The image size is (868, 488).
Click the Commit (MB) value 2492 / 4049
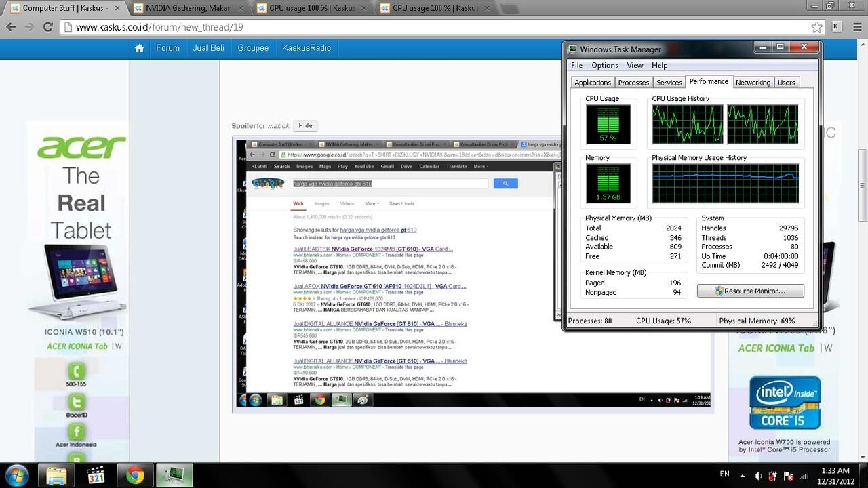click(781, 265)
